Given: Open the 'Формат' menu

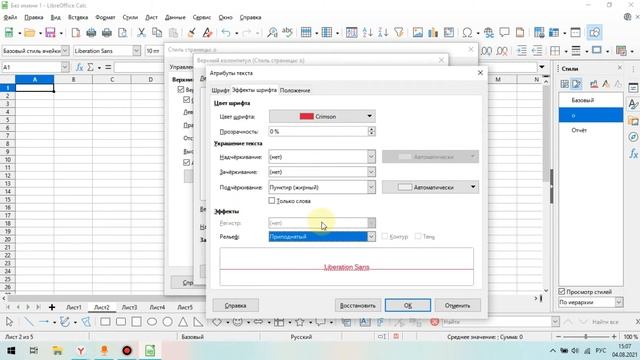Looking at the screenshot, I should [x=105, y=18].
